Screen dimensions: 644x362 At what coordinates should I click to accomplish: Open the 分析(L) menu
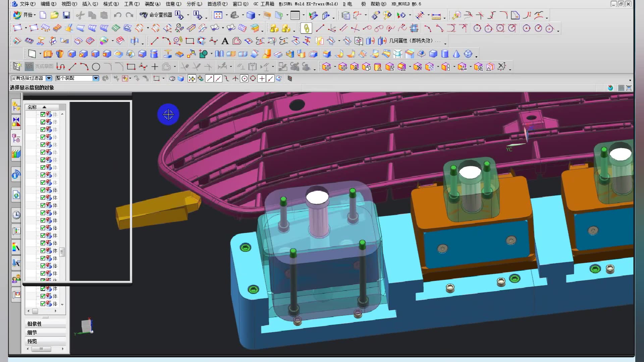tap(194, 4)
